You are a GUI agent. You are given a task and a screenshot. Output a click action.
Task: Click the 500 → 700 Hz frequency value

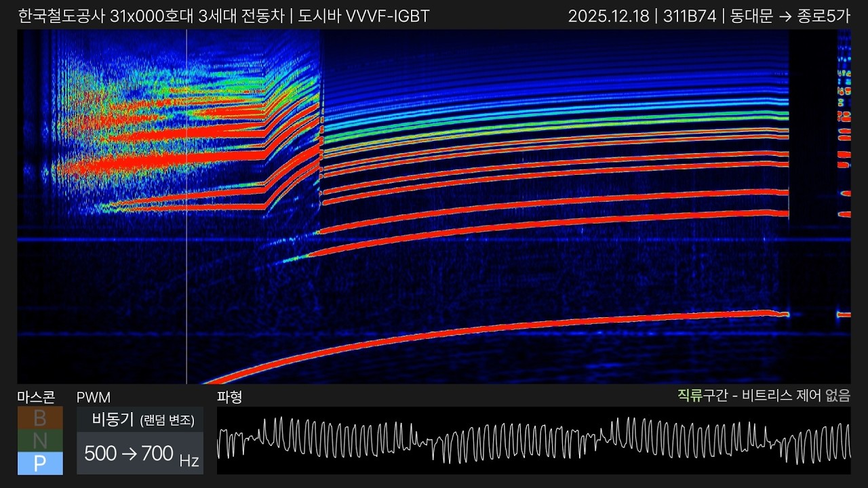[x=140, y=454]
